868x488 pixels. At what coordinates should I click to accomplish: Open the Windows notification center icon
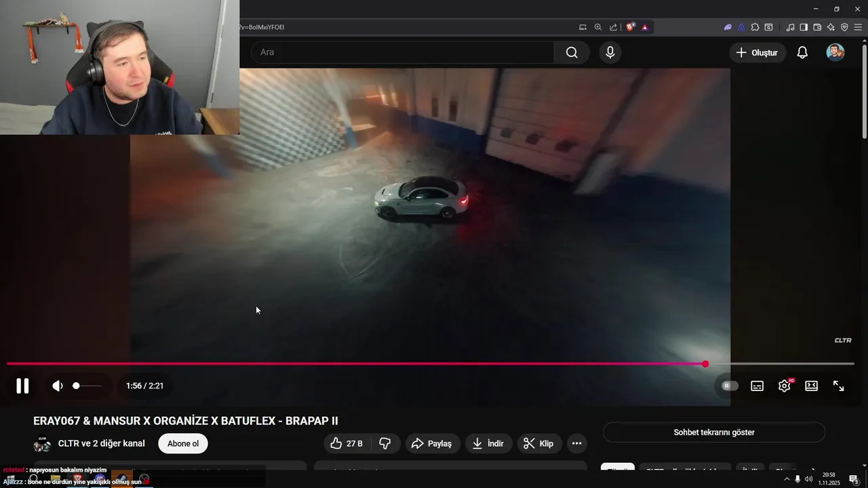click(x=854, y=479)
